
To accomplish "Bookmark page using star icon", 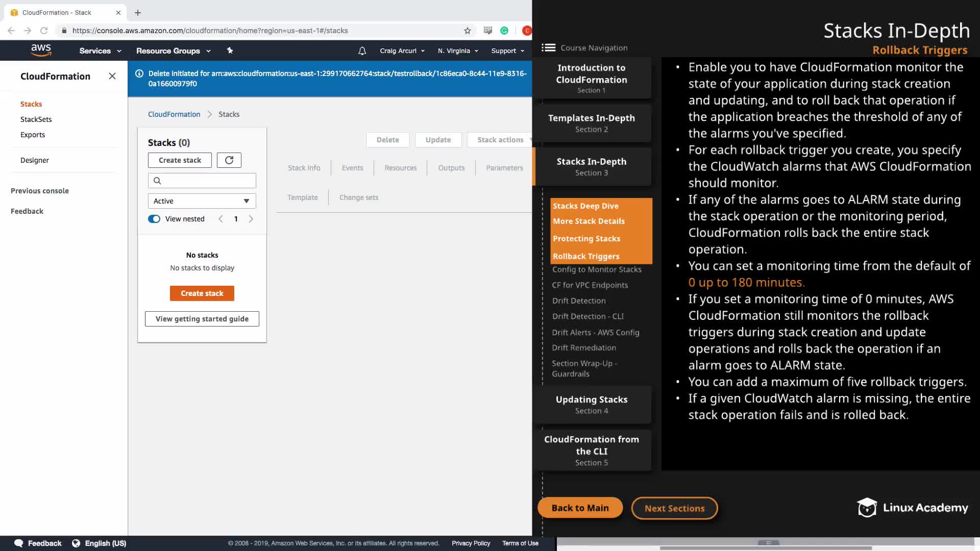I will click(x=467, y=31).
